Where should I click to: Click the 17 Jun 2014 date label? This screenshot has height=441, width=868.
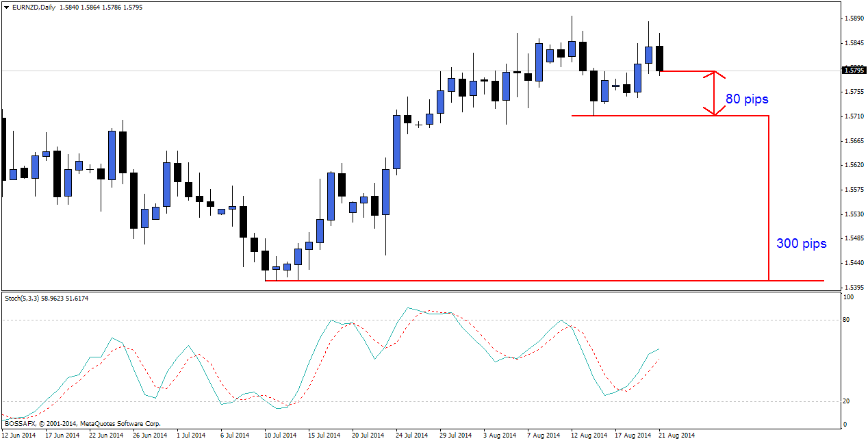coord(62,435)
